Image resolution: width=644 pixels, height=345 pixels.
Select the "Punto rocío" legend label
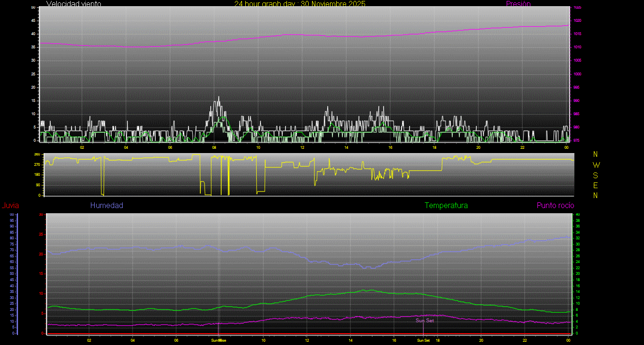pyautogui.click(x=555, y=206)
